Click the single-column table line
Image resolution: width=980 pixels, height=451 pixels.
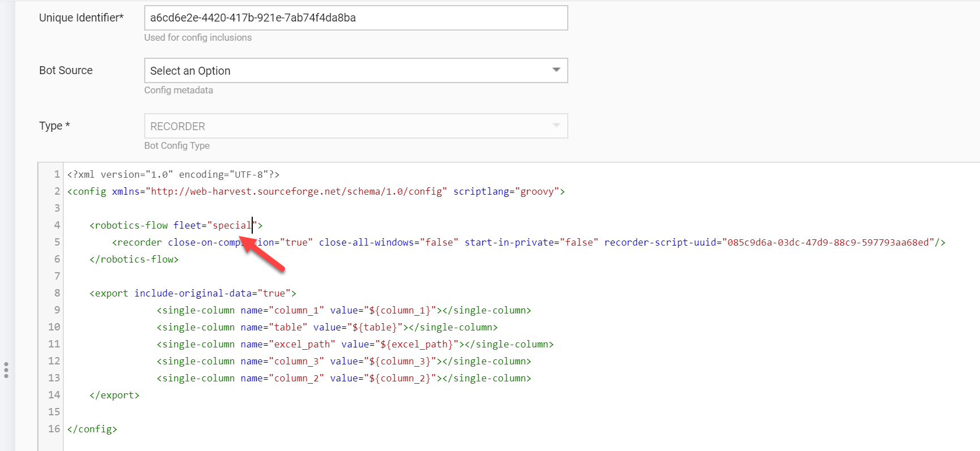pos(327,327)
